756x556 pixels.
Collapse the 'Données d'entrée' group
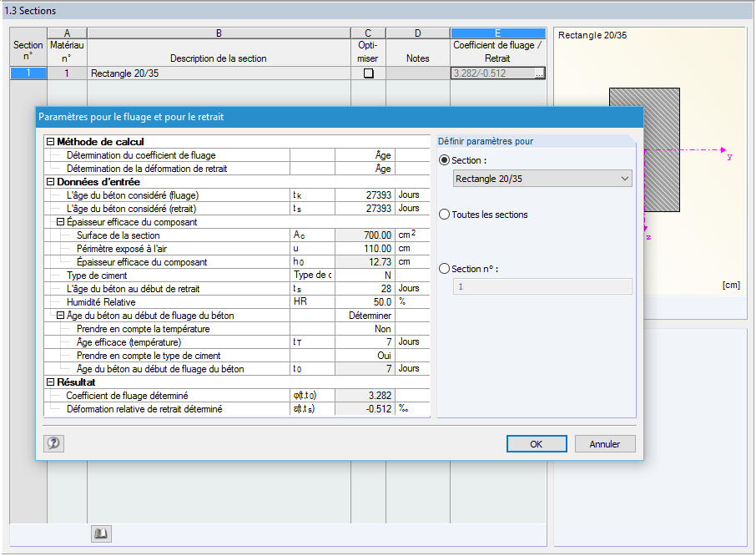(51, 182)
